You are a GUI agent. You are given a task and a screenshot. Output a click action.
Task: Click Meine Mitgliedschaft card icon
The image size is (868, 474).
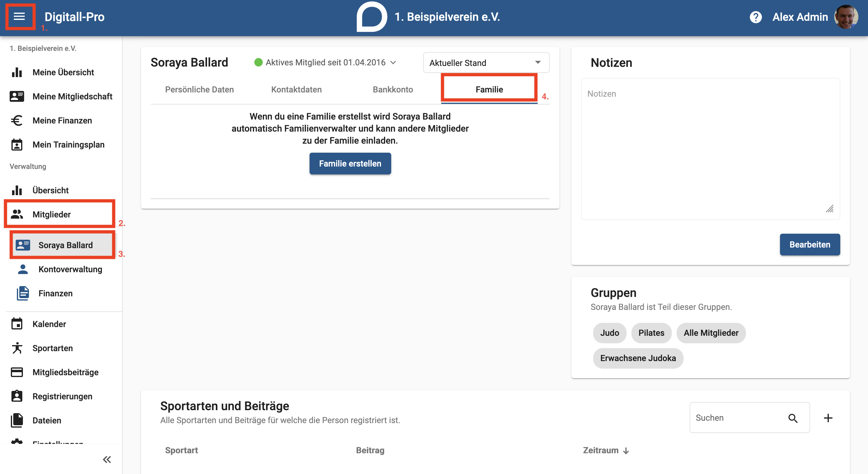17,96
